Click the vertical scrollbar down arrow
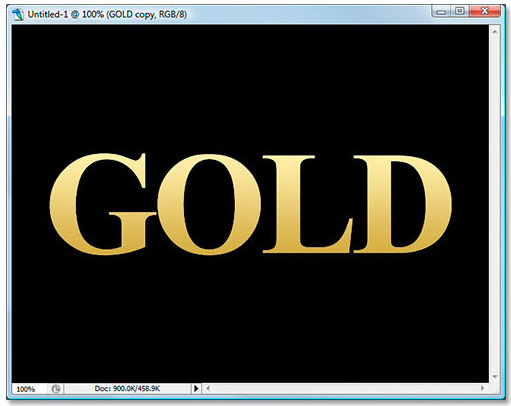Screen dimensions: 511x406 (495, 377)
